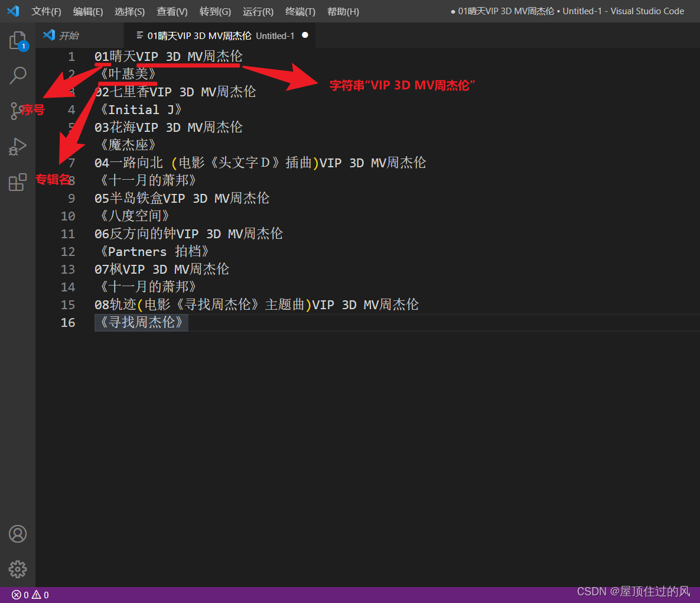
Task: Open the 运行(R) menu
Action: pyautogui.click(x=258, y=12)
